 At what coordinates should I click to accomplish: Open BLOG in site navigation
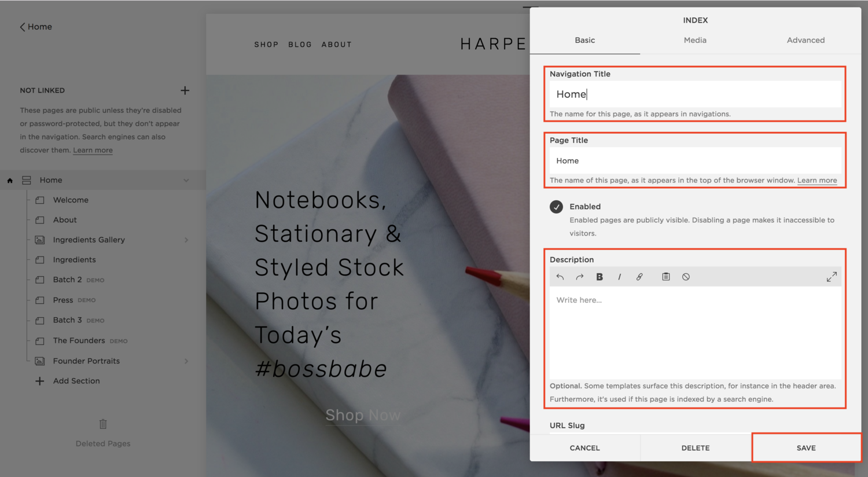(300, 45)
